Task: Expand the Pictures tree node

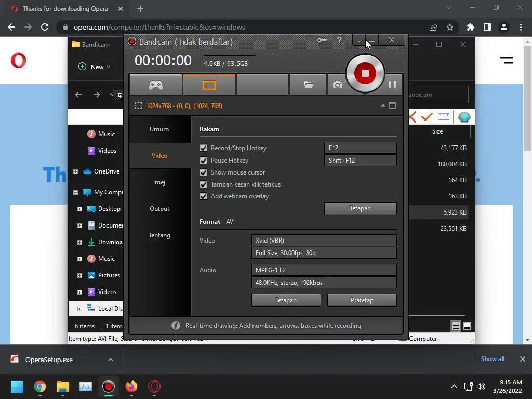Action: click(79, 275)
